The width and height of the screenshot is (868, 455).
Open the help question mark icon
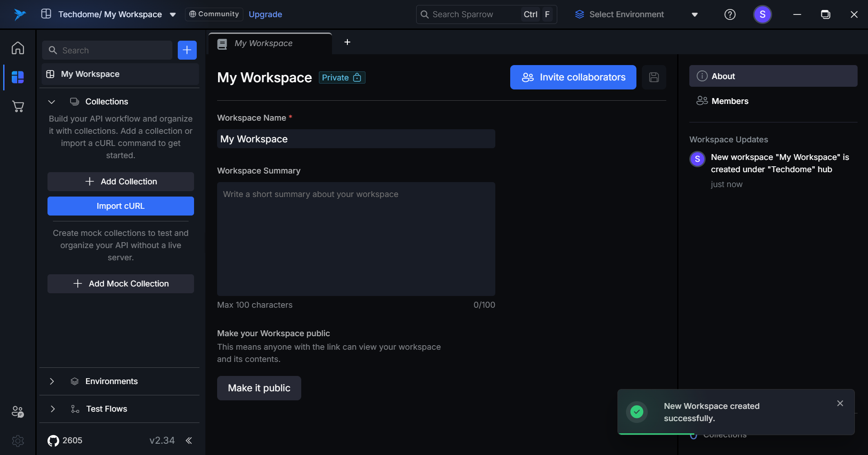tap(730, 14)
